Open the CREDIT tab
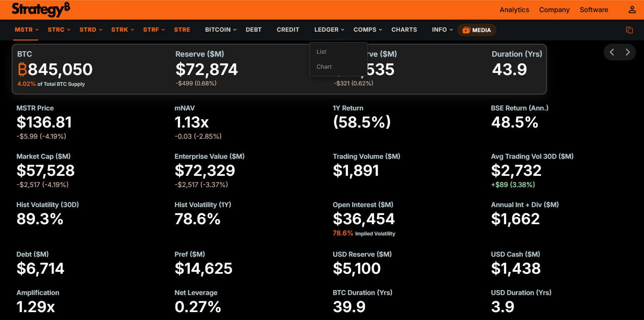The height and width of the screenshot is (320, 644). tap(288, 30)
